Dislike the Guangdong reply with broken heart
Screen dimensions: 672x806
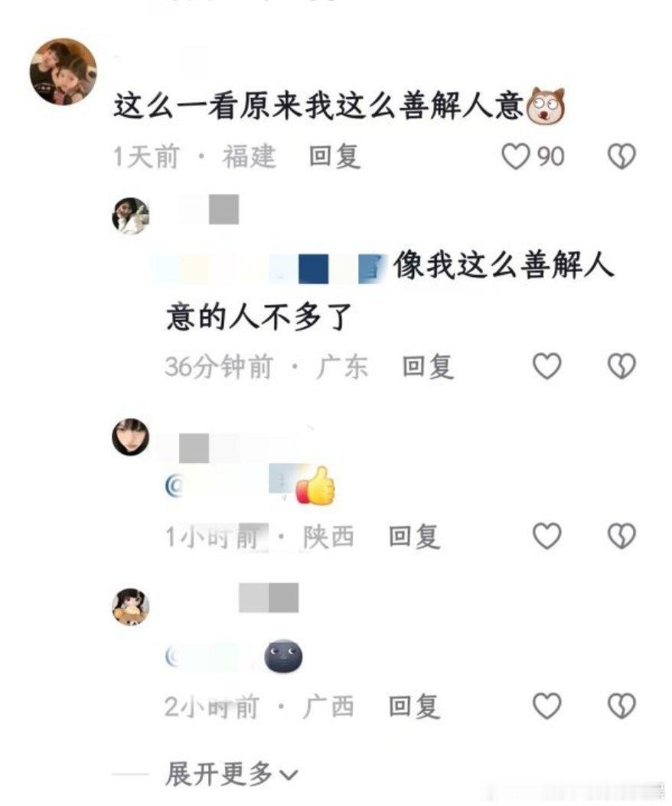coord(621,366)
